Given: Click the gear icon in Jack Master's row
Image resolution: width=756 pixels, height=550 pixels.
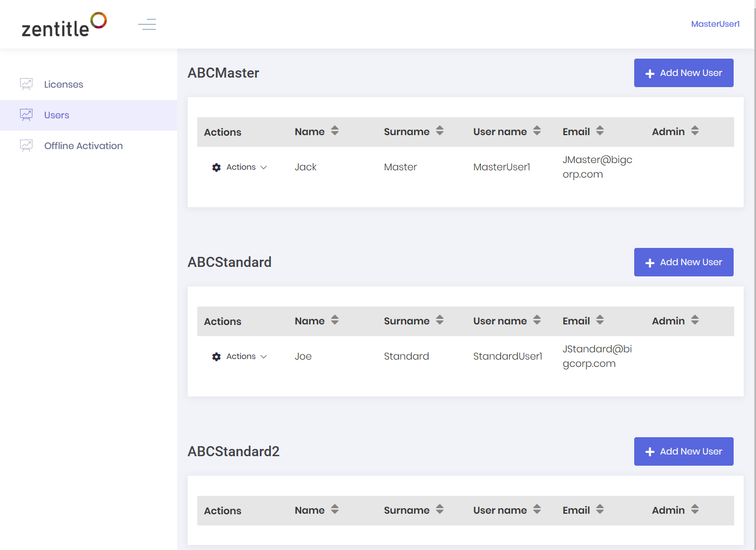Looking at the screenshot, I should click(216, 167).
